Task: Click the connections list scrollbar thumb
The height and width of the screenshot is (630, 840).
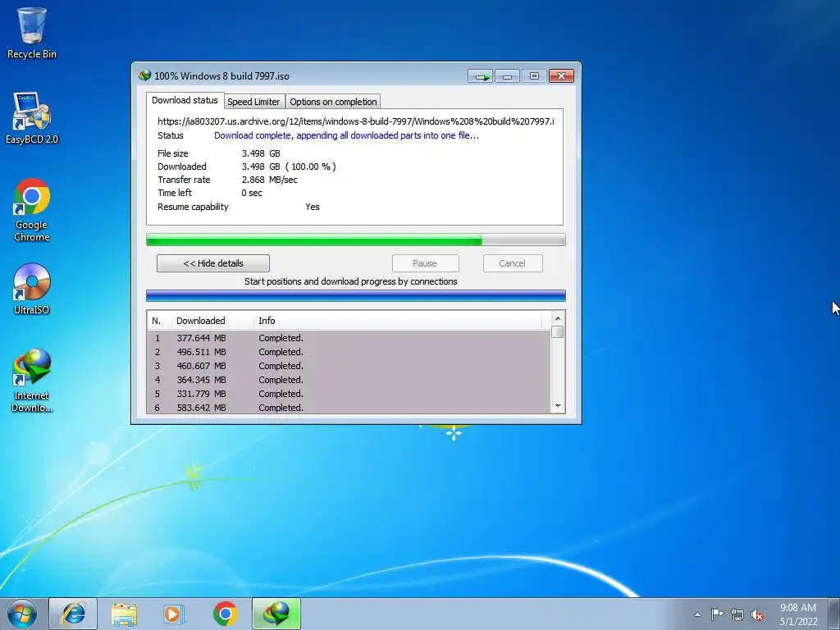Action: pyautogui.click(x=558, y=332)
